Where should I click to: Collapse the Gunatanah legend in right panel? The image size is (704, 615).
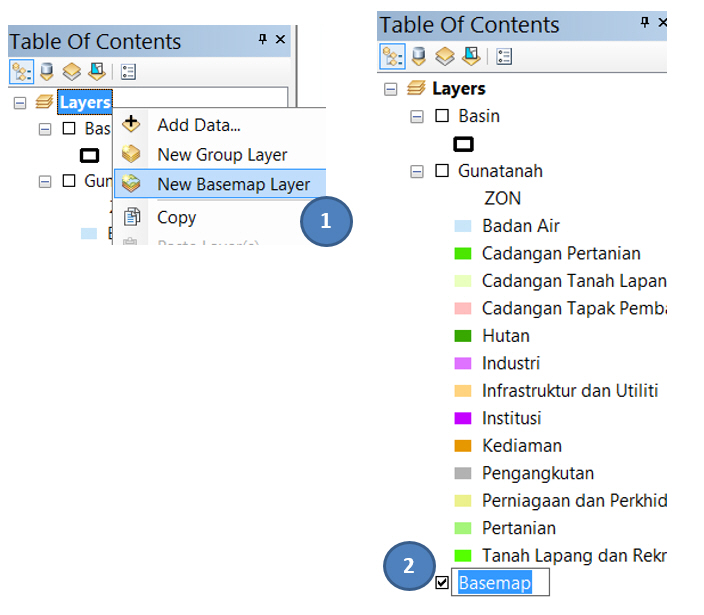click(418, 171)
